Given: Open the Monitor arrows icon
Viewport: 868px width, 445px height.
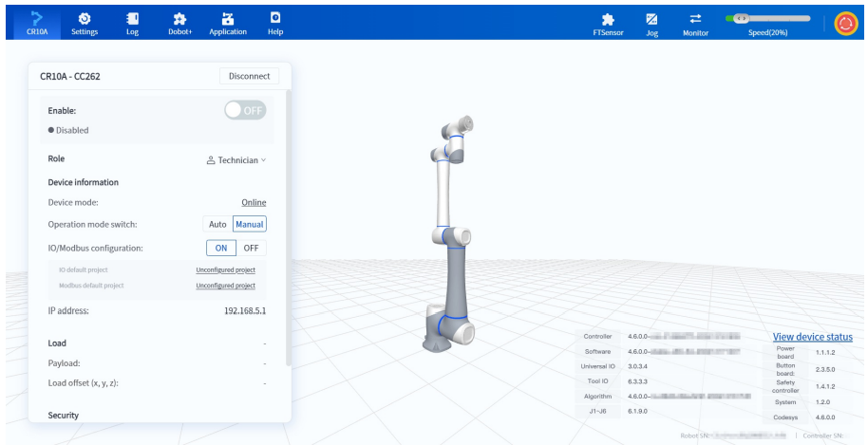Looking at the screenshot, I should click(695, 19).
